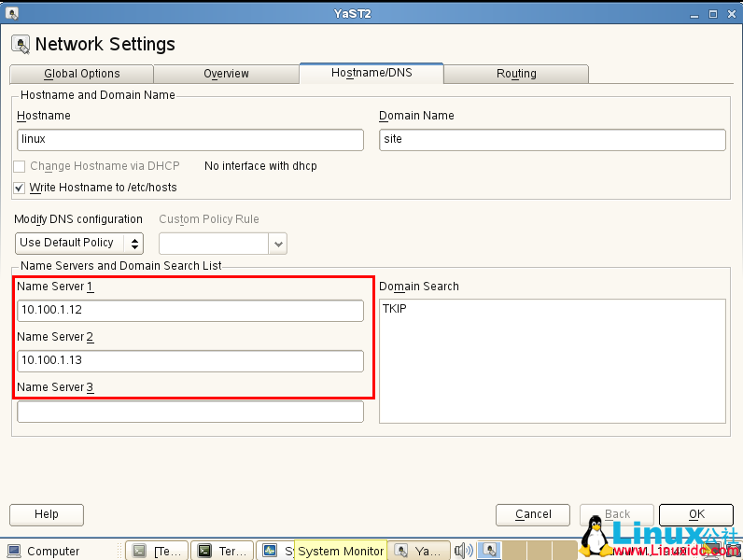The height and width of the screenshot is (560, 743).
Task: Switch to the Global Options tab
Action: tap(82, 74)
